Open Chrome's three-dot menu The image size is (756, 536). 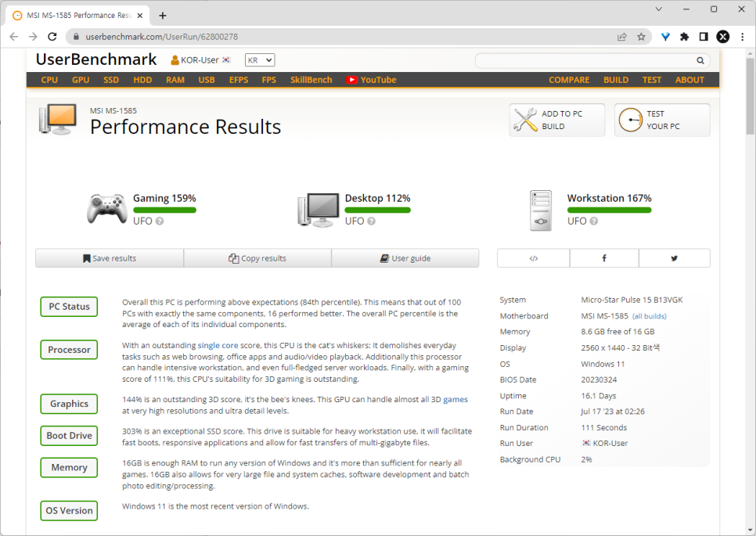[742, 37]
